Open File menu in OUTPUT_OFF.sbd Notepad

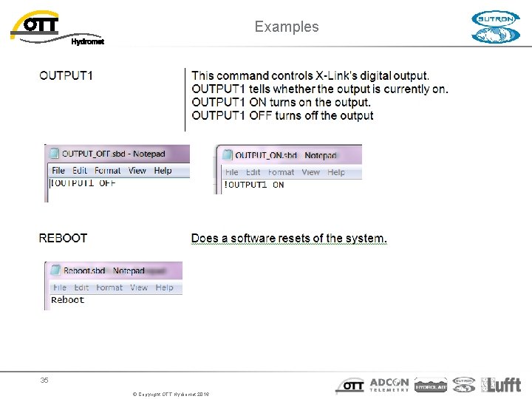click(x=58, y=171)
